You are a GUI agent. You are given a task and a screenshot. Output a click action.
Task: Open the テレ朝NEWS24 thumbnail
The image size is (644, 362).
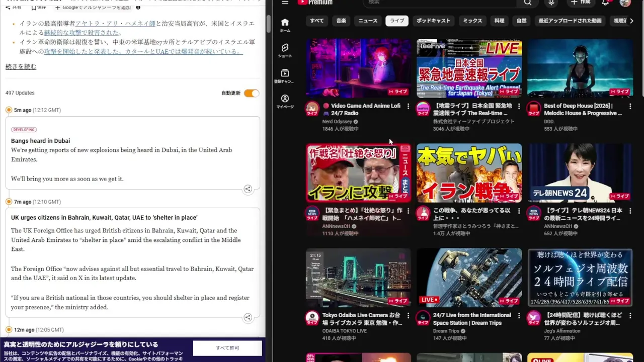pyautogui.click(x=580, y=173)
